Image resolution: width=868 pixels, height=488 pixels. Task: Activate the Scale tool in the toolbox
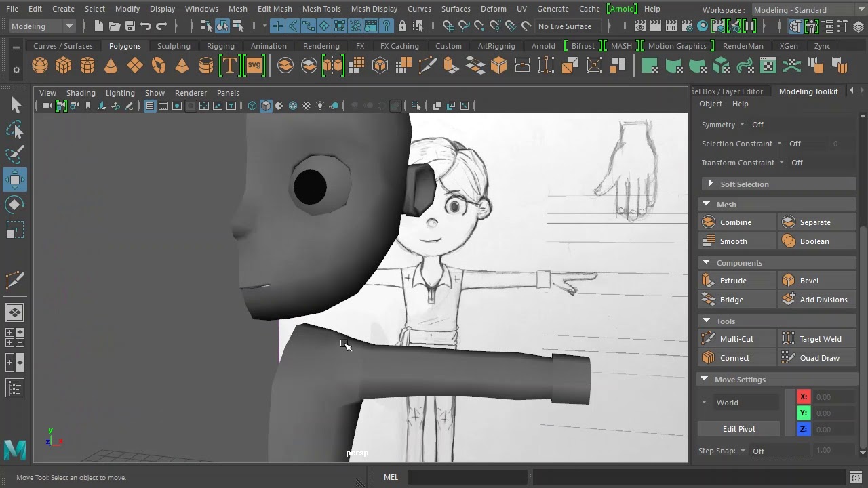[x=15, y=230]
